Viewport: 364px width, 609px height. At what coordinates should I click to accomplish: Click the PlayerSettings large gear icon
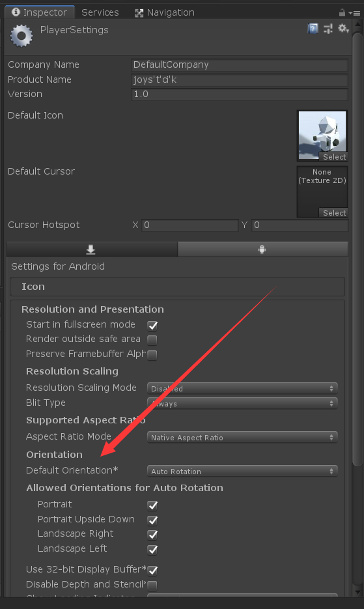tap(21, 36)
